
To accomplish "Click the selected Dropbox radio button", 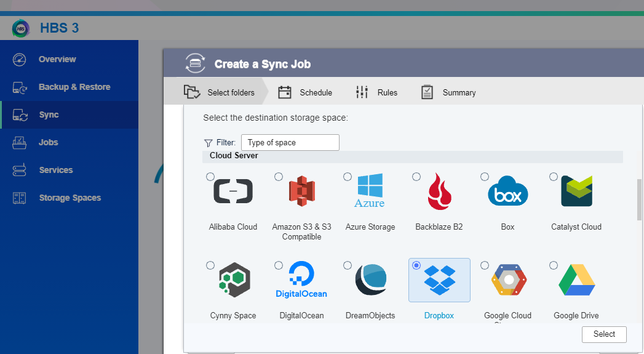I will [416, 265].
